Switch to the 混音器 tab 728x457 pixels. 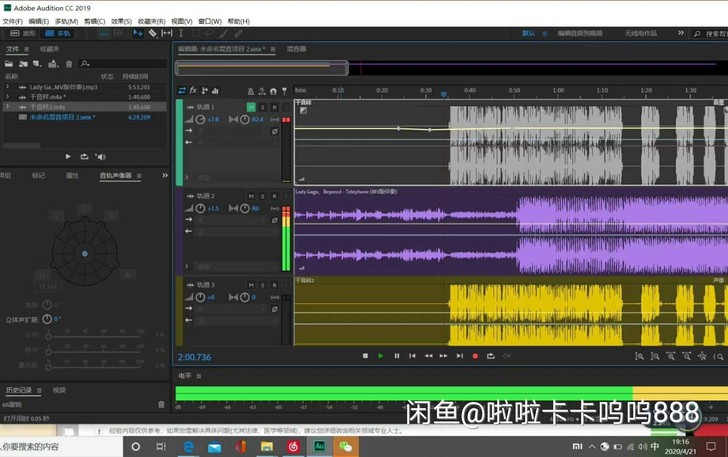tap(296, 49)
